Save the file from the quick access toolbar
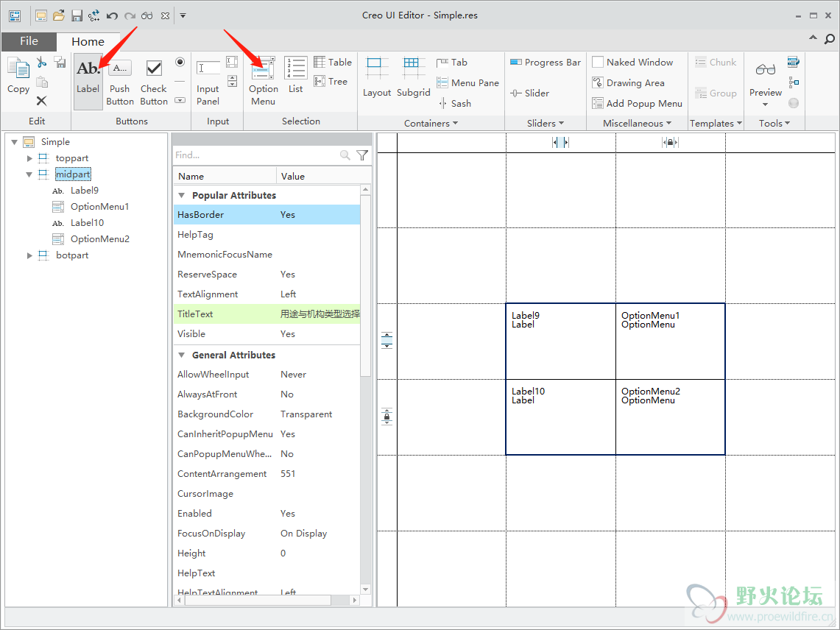This screenshot has height=630, width=840. pos(77,15)
